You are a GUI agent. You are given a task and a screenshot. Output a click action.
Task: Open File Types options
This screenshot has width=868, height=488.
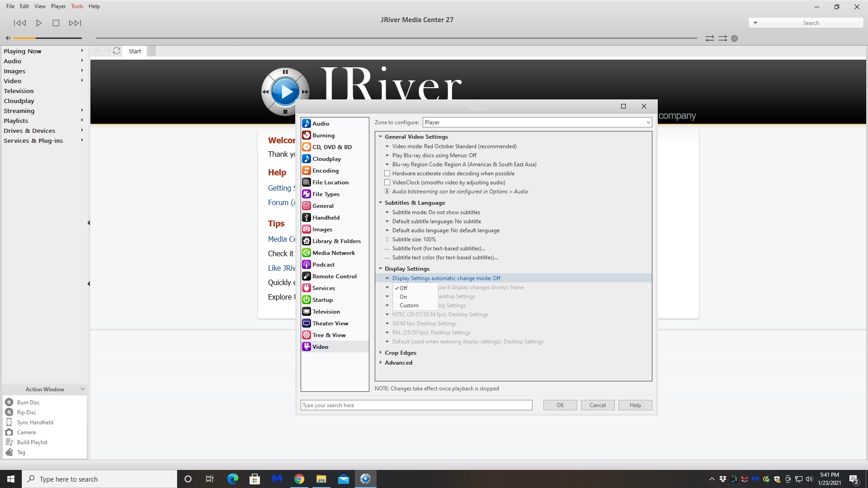pyautogui.click(x=335, y=194)
